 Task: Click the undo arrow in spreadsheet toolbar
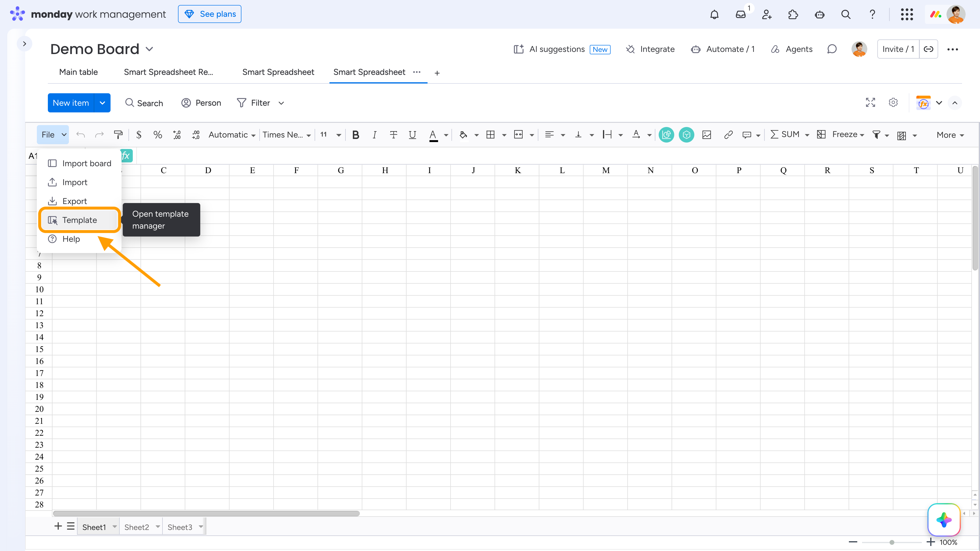81,135
